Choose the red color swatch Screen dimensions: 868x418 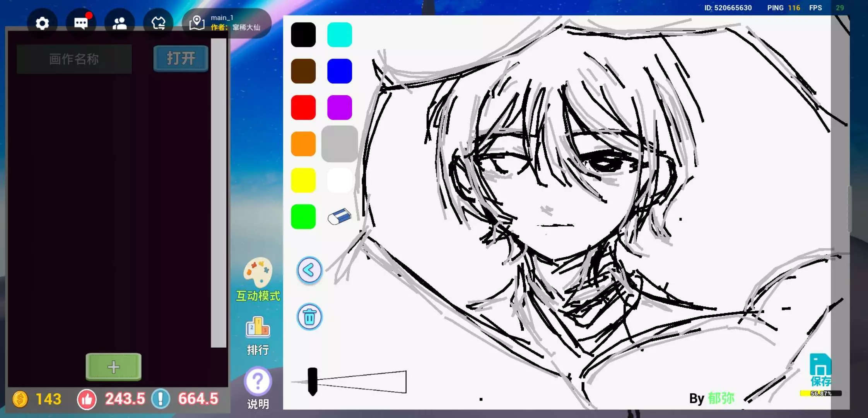pyautogui.click(x=303, y=108)
